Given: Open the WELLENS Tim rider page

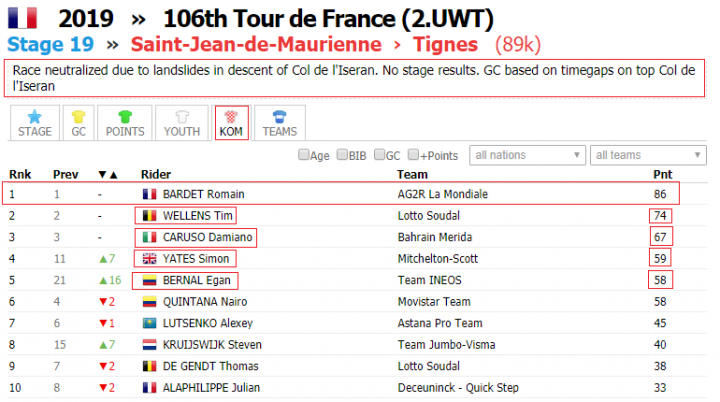Looking at the screenshot, I should click(197, 215).
